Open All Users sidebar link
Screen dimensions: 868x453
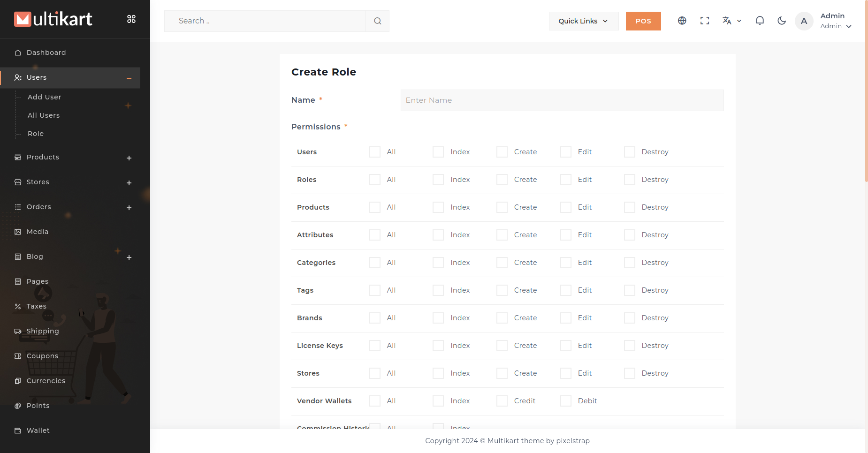click(44, 115)
